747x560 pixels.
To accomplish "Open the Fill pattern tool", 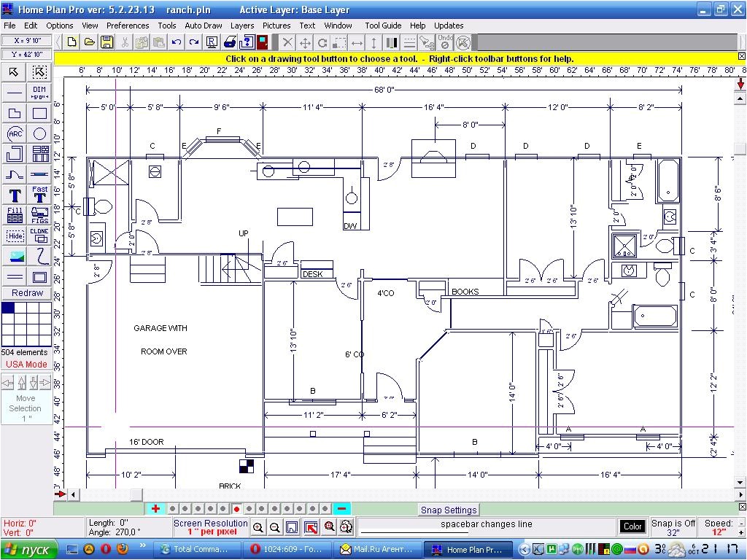I will (15, 215).
